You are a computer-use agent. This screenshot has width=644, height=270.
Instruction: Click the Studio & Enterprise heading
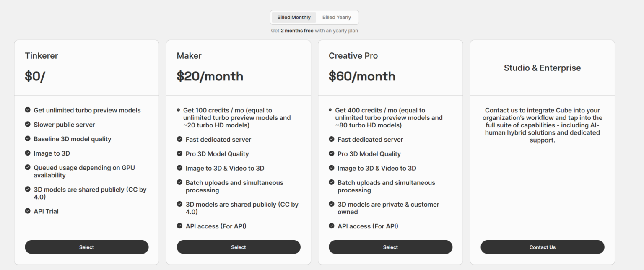pyautogui.click(x=542, y=68)
